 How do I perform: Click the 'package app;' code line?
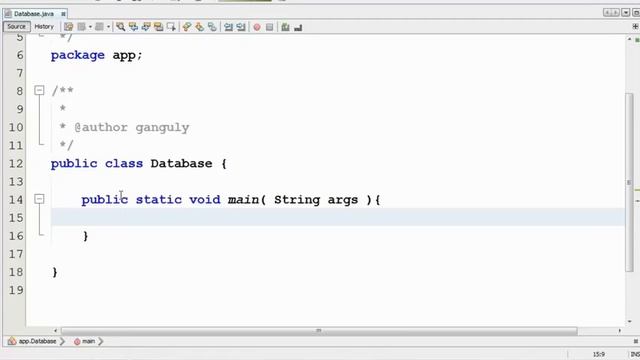pos(96,55)
